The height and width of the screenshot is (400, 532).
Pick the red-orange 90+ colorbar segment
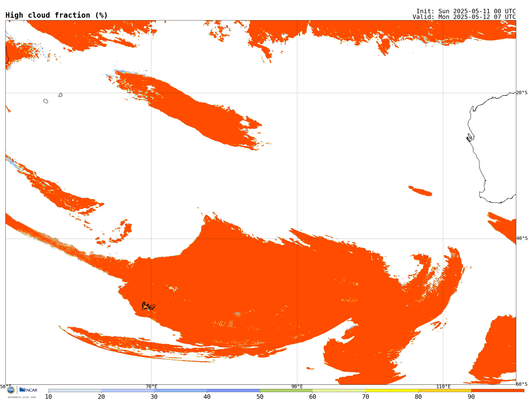tap(498, 391)
